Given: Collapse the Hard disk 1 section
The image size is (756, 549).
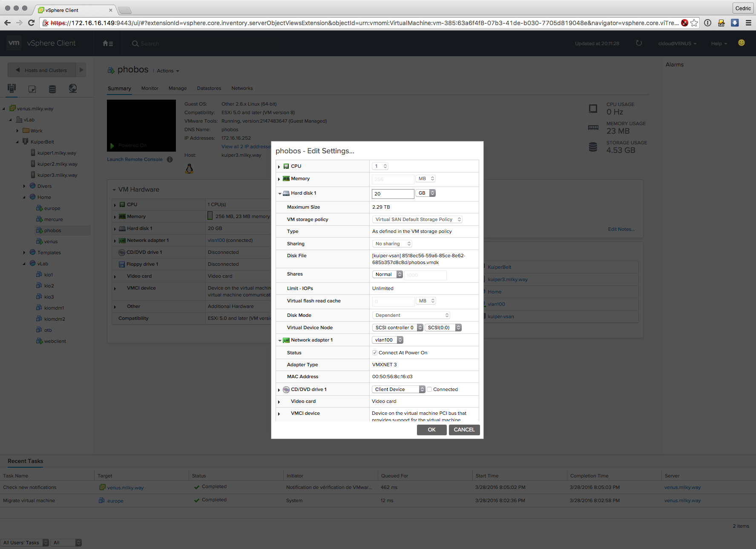Looking at the screenshot, I should click(280, 194).
